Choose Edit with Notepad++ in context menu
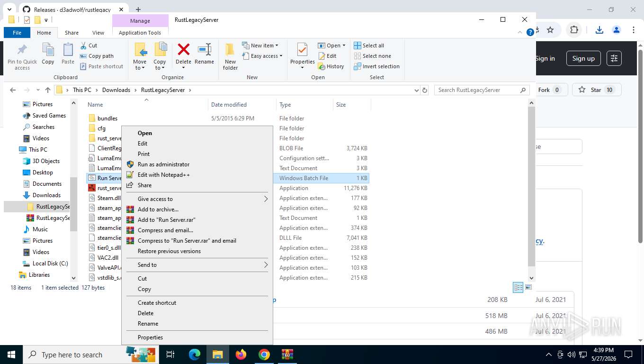The height and width of the screenshot is (364, 644). coord(197,175)
